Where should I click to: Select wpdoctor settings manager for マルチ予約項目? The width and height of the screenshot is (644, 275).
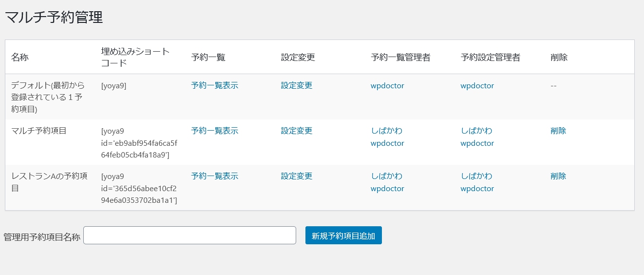point(477,143)
